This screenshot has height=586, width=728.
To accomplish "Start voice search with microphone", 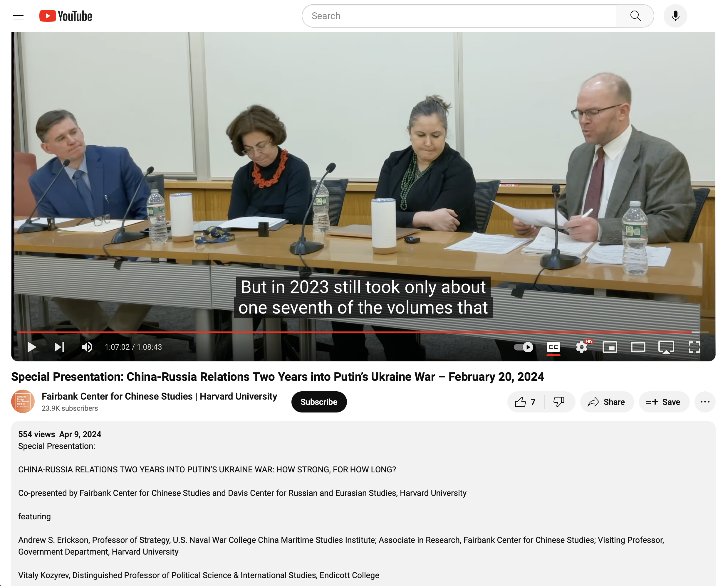I will [x=675, y=16].
